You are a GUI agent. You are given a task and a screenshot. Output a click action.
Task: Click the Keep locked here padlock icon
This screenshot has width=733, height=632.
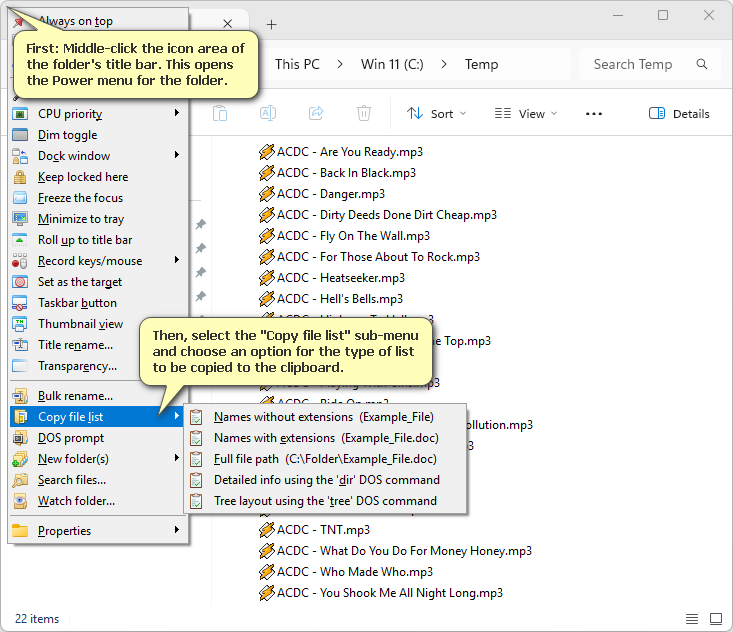(x=19, y=177)
